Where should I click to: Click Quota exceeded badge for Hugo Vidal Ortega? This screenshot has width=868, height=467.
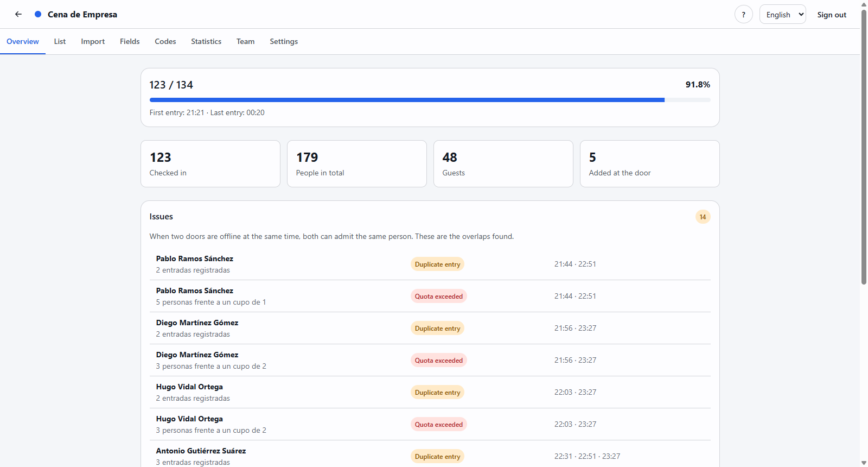[x=438, y=424]
